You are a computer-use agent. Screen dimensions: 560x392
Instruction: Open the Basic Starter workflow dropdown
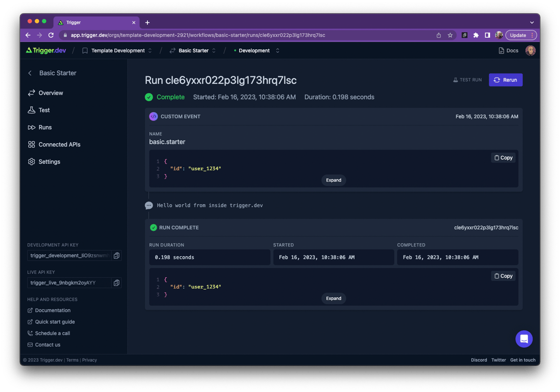click(x=193, y=50)
